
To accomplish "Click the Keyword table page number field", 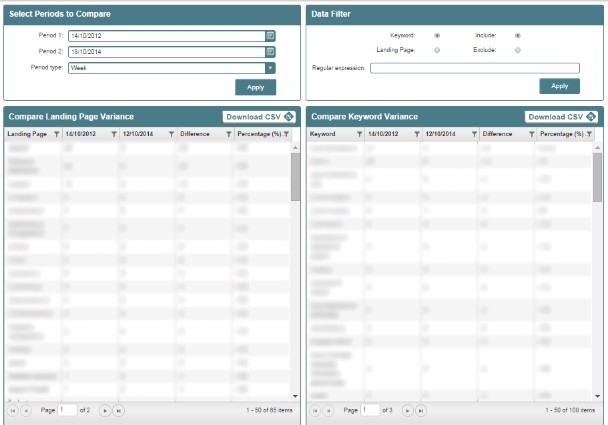I will pos(370,410).
